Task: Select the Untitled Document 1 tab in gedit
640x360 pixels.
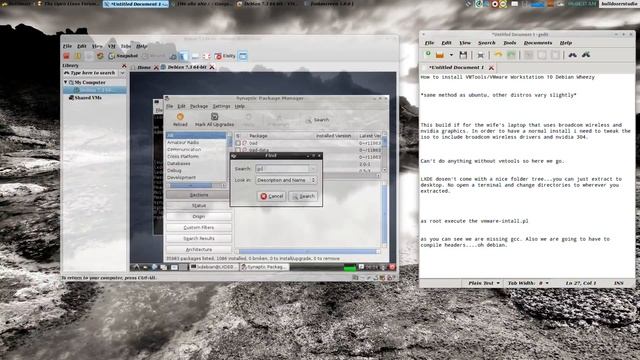Action: point(456,67)
